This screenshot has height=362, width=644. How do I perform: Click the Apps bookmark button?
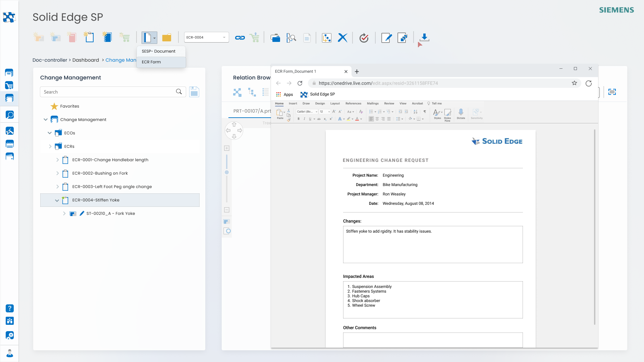tap(284, 94)
